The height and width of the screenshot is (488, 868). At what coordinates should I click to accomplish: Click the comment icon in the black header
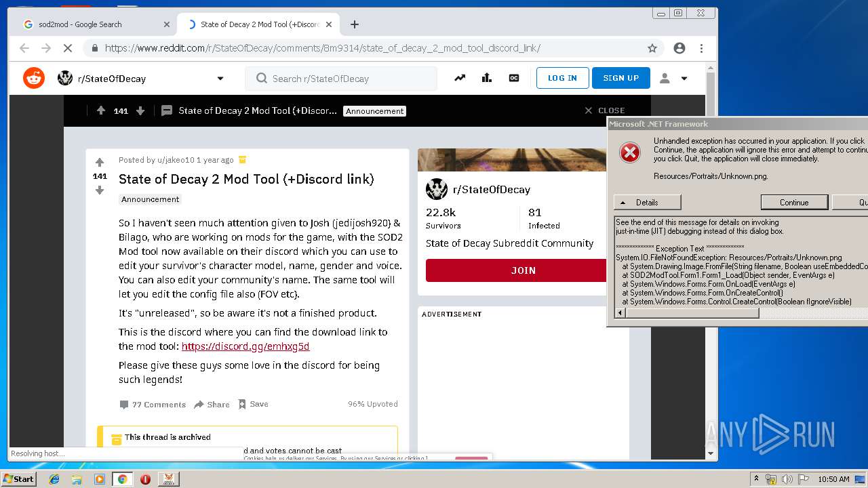tap(167, 110)
